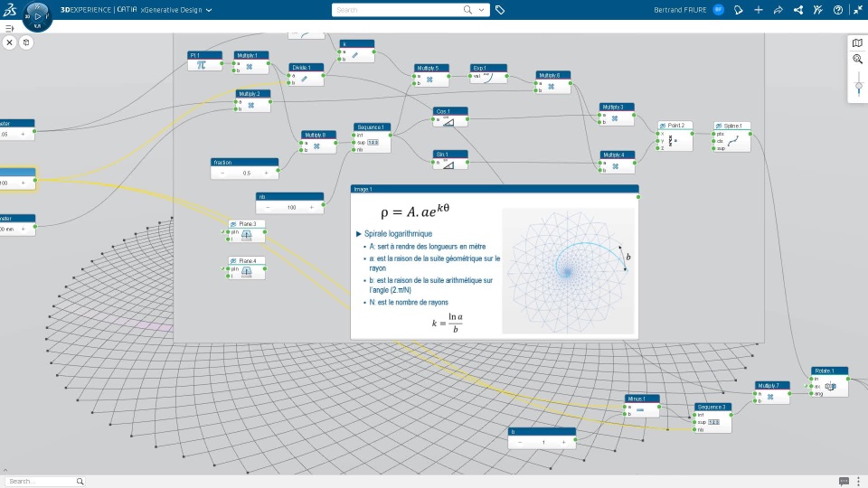Toggle the left side menu icon
Viewport: 868px width, 488px height.
[x=9, y=28]
